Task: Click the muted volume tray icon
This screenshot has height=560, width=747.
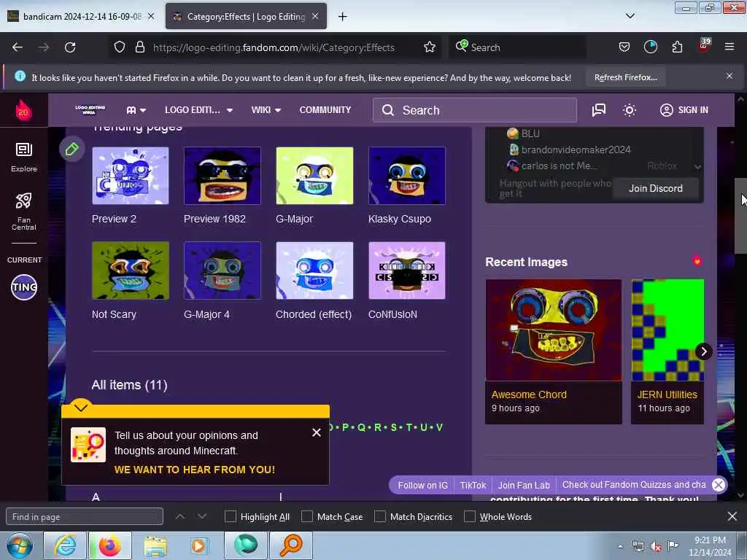Action: click(656, 547)
